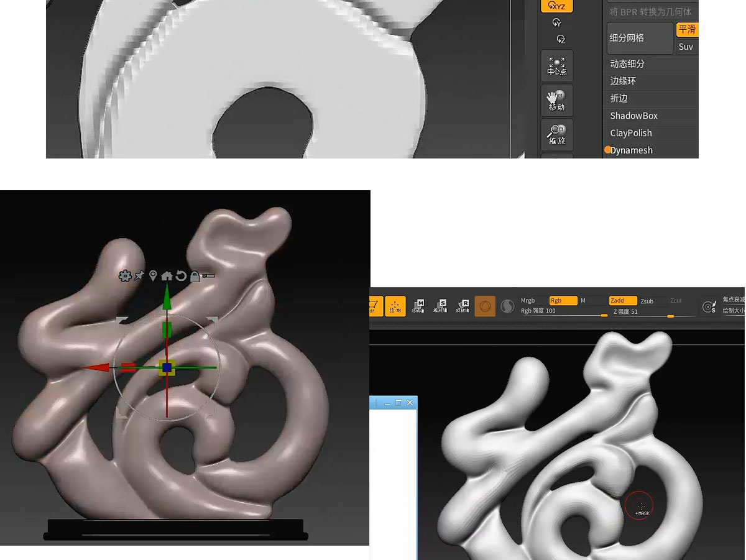Click the orange gizmo 3D sphere icon
This screenshot has width=746, height=560.
pyautogui.click(x=485, y=306)
